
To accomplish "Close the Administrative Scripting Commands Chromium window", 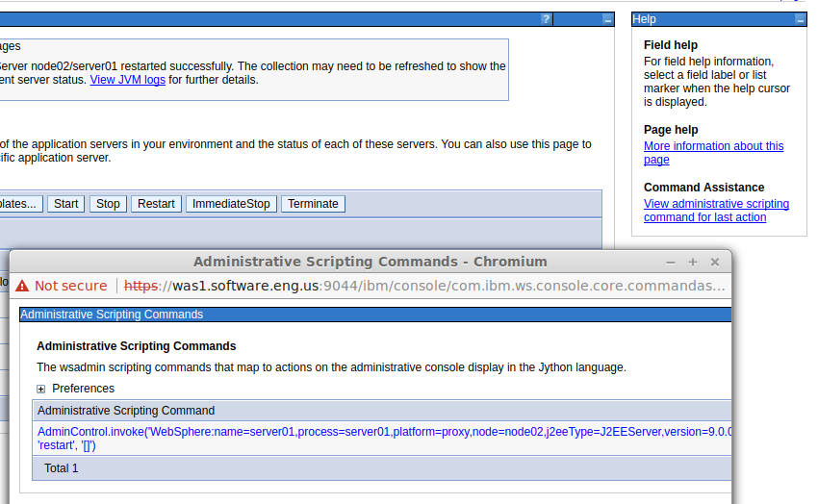I will 715,263.
